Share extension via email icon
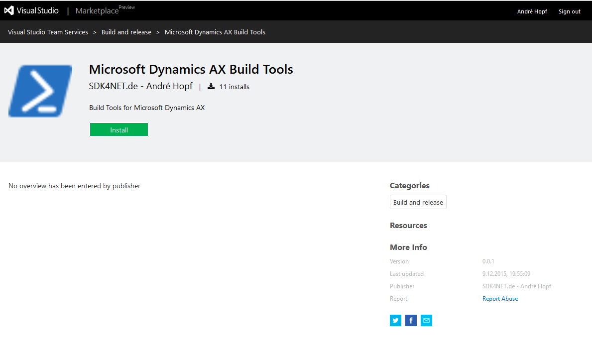This screenshot has width=592, height=364. 426,320
